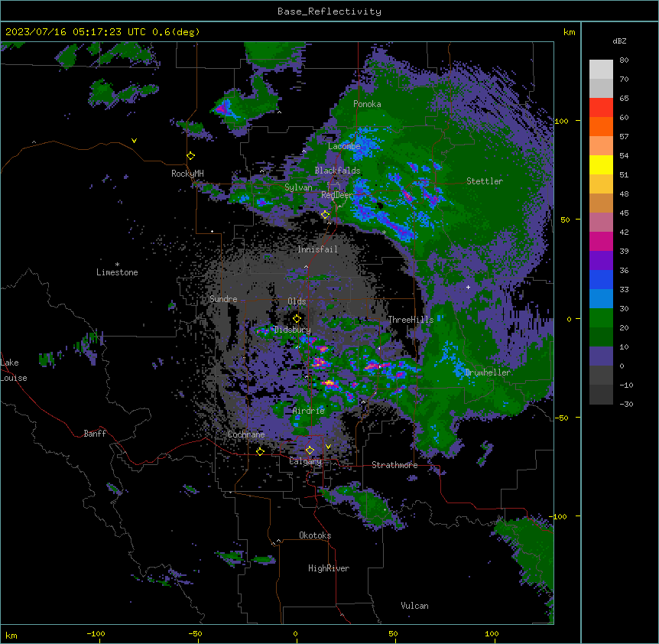Click the white asterisk above Limestone
Viewport: 659px width, 644px height.
point(117,265)
